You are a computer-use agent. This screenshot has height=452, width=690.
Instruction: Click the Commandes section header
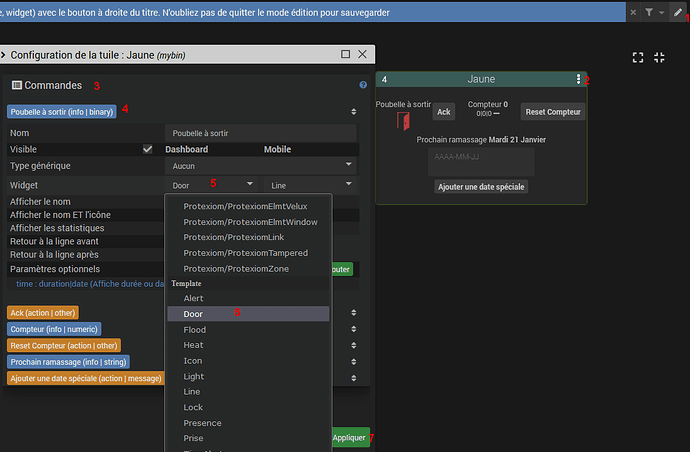click(x=47, y=85)
